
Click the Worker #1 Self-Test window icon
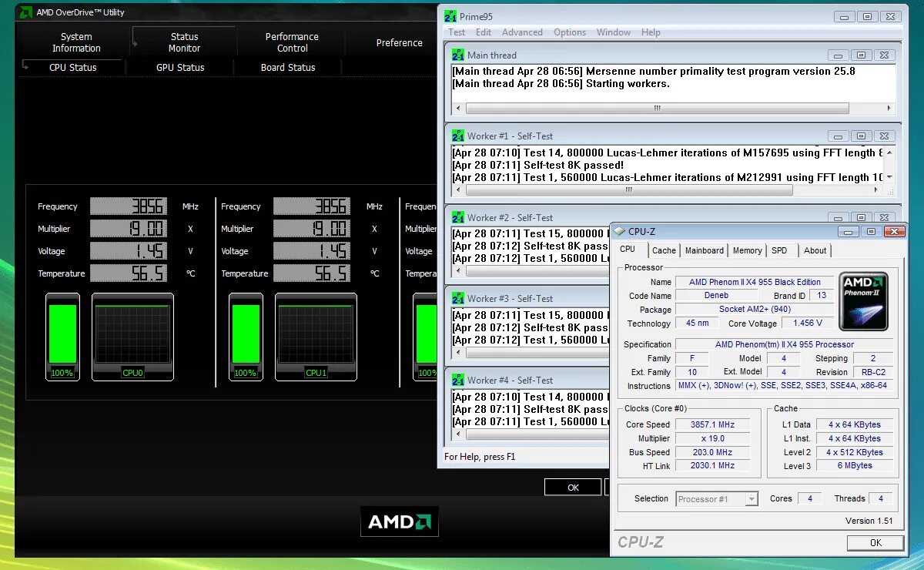point(458,136)
